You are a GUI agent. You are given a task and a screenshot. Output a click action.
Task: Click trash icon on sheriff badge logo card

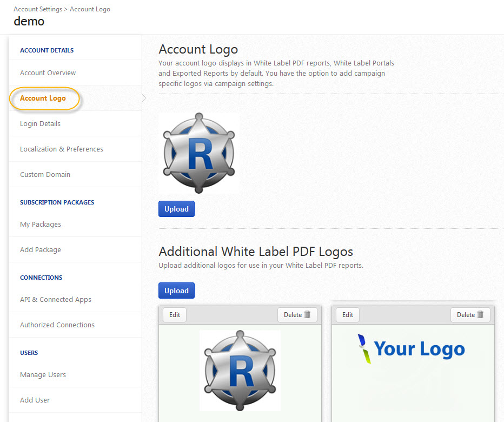pyautogui.click(x=307, y=315)
